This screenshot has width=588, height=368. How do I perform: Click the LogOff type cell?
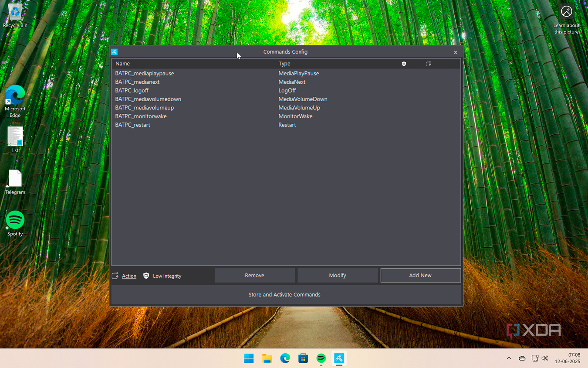pos(287,91)
